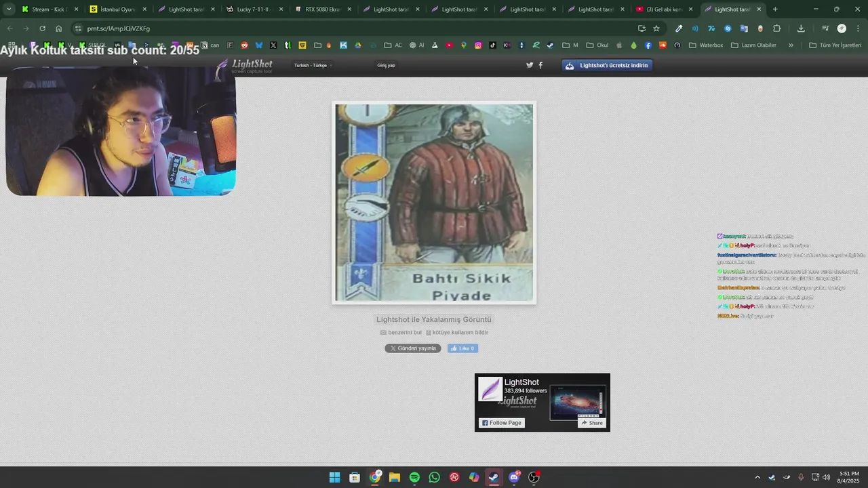Click the Bahtı Sikik Piyade screenshot image
Image resolution: width=868 pixels, height=488 pixels.
point(434,203)
